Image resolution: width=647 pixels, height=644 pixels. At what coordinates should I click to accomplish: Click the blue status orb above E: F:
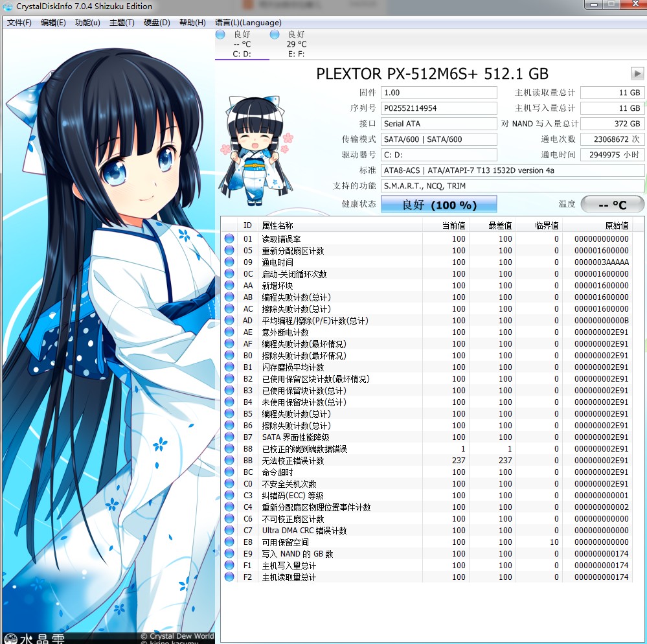coord(275,34)
